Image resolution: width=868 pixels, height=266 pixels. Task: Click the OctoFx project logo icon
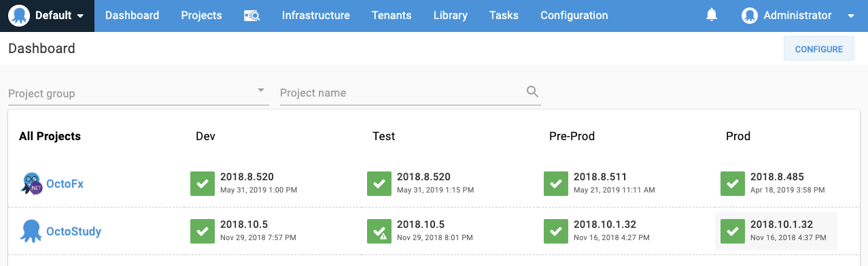coord(31,184)
